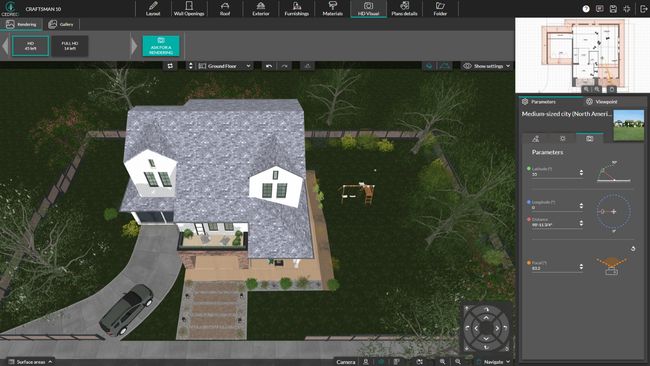Open the Folder step

tap(440, 9)
